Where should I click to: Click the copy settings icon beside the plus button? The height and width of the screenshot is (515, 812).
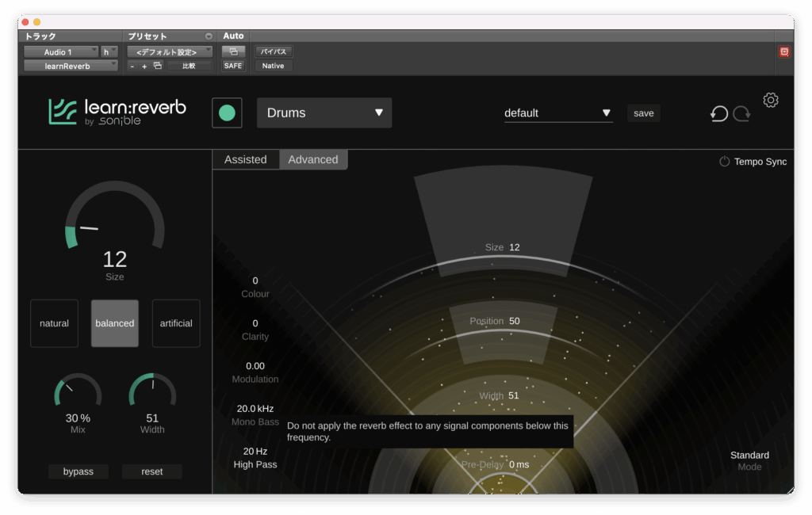[x=158, y=66]
